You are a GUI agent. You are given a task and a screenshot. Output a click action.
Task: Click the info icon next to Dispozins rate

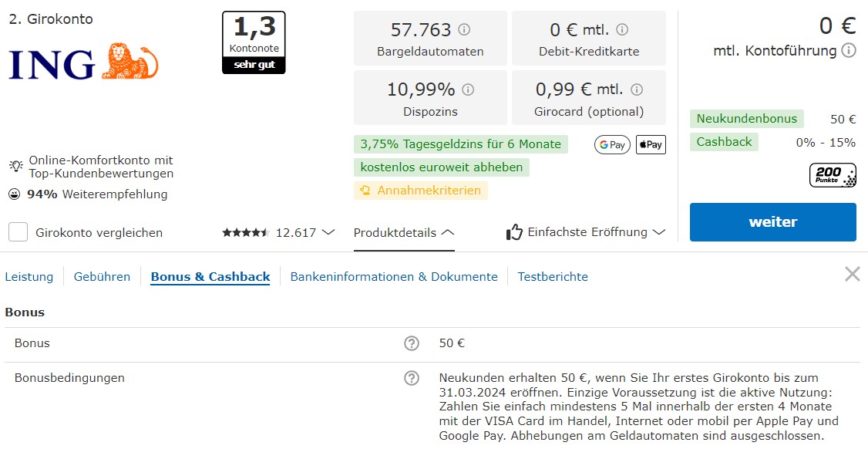(468, 89)
